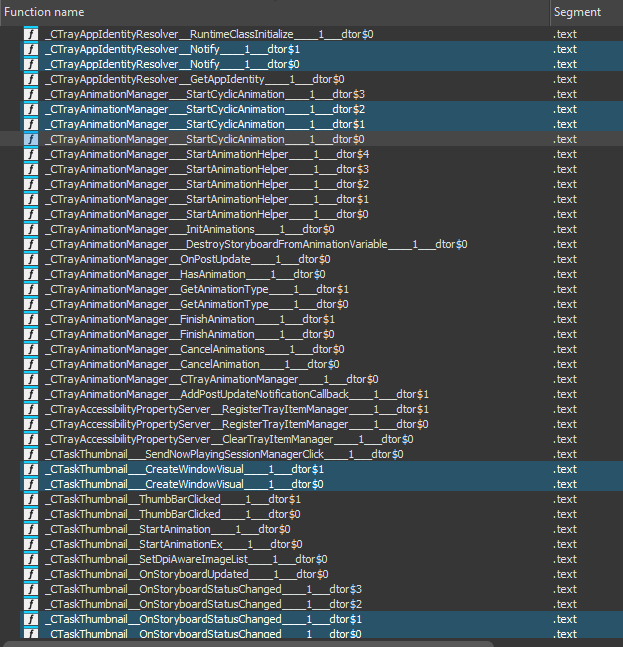
Task: Click function icon beside StartCyclicAnimation dtor$3
Action: (x=31, y=94)
